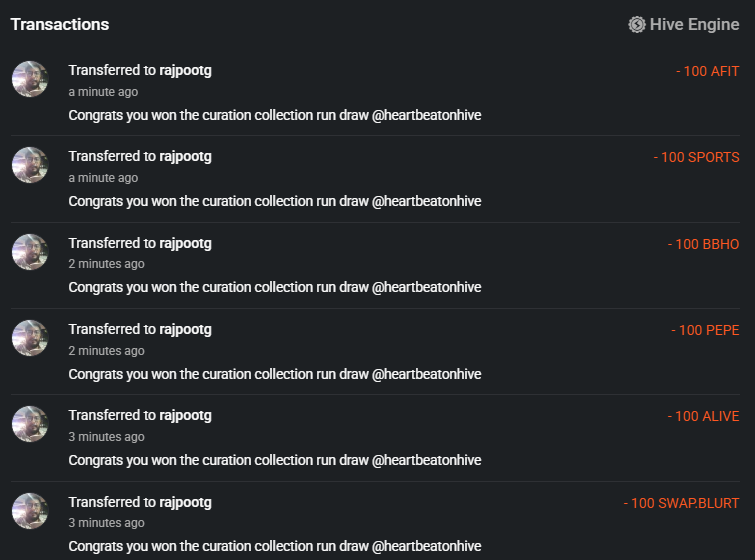Click the avatar beside the ALIVE transfer
755x560 pixels.
(x=30, y=424)
